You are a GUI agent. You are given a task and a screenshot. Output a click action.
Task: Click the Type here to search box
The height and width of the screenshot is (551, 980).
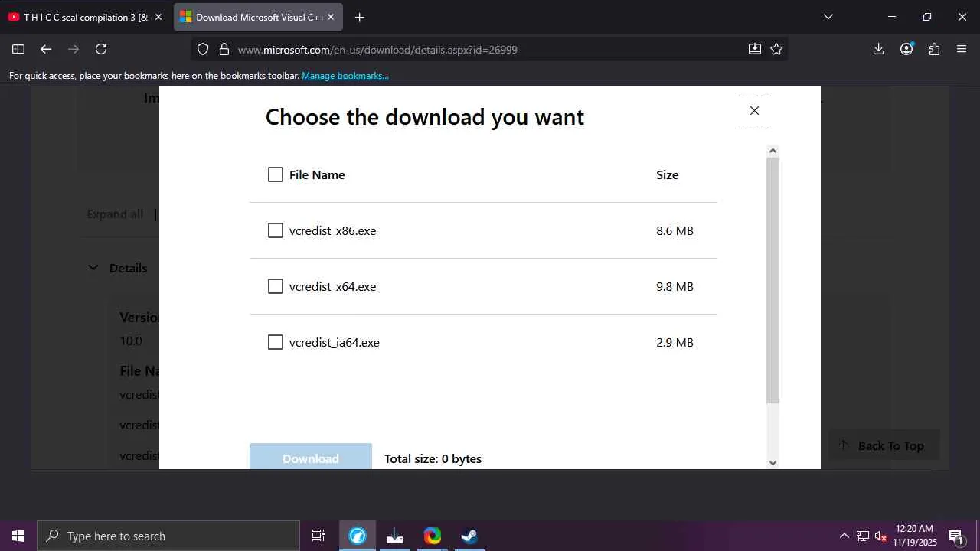(x=168, y=536)
